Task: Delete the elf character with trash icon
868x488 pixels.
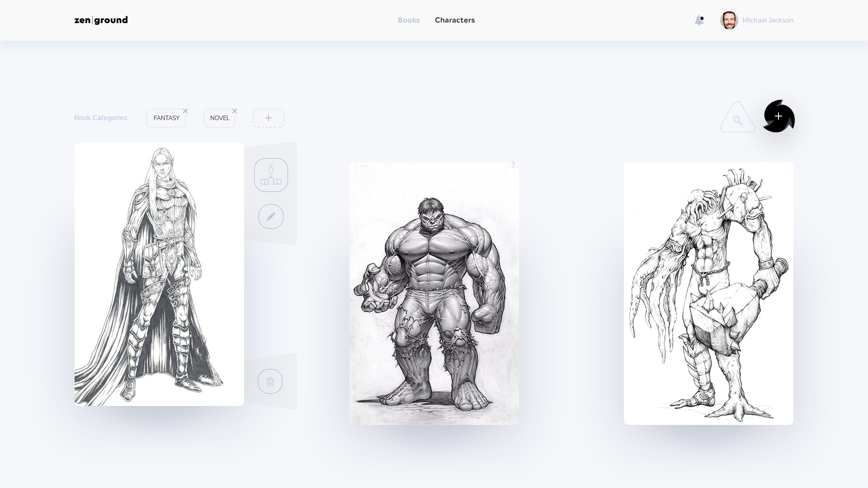Action: point(270,381)
